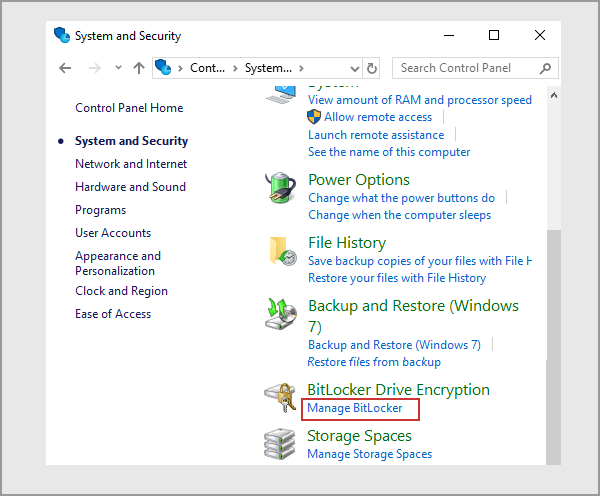600x496 pixels.
Task: Click the File History folder icon
Action: pos(282,251)
